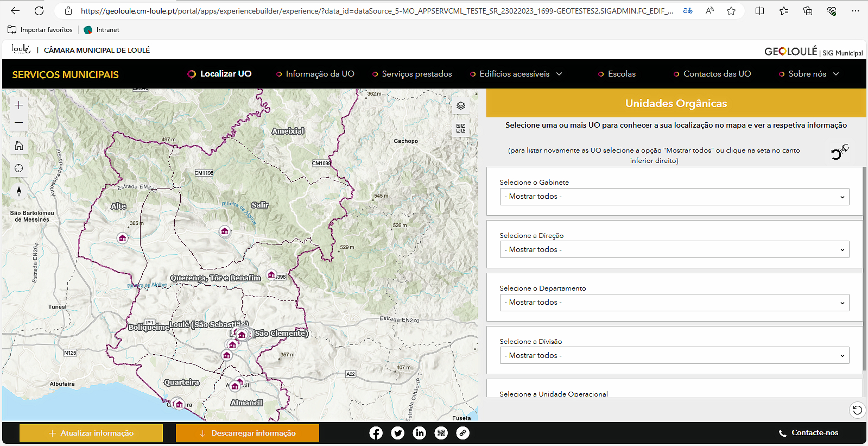This screenshot has height=446, width=868.
Task: Open the basemap gallery grid
Action: (461, 128)
